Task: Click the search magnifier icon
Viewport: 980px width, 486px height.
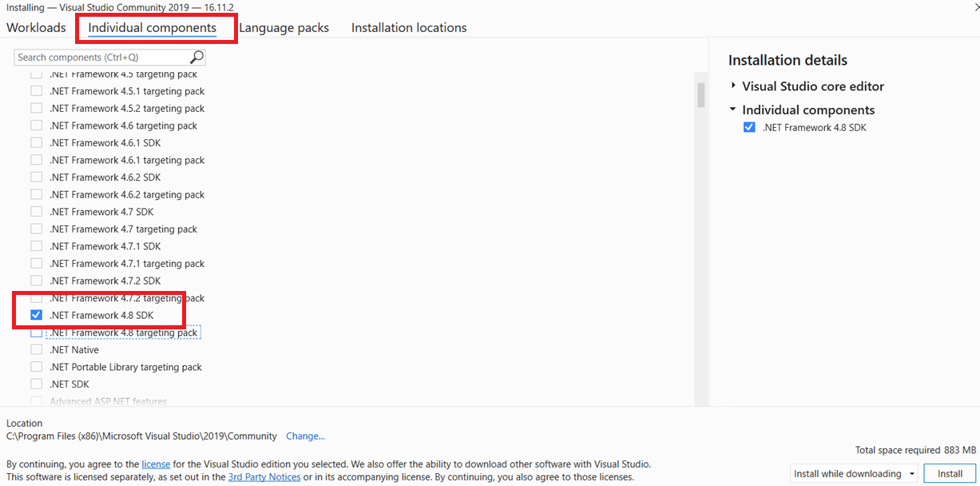Action: (x=196, y=57)
